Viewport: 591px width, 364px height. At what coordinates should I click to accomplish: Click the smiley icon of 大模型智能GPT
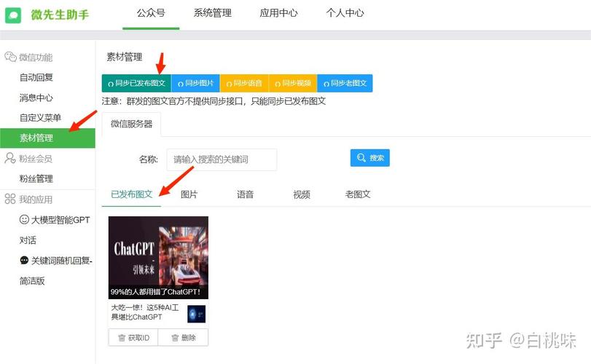tap(24, 219)
